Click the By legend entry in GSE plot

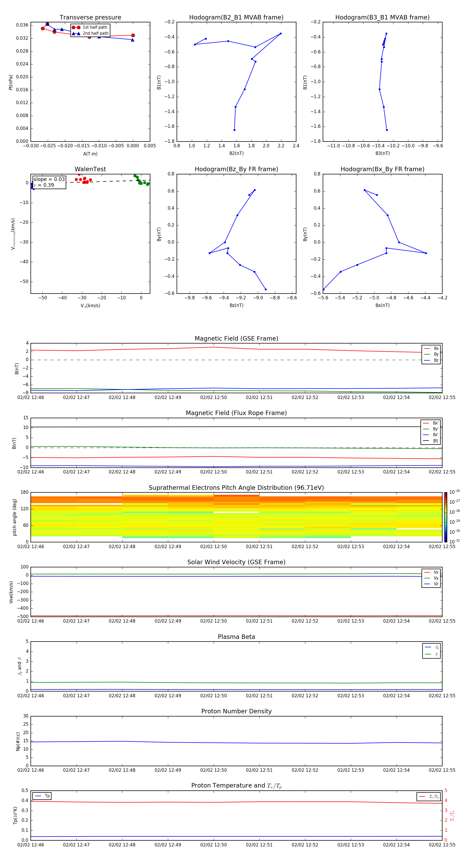coord(431,354)
